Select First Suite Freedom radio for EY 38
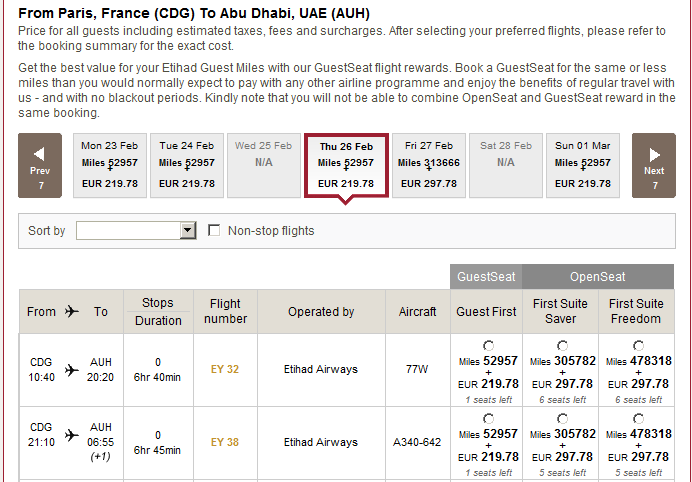The width and height of the screenshot is (692, 482). (637, 418)
